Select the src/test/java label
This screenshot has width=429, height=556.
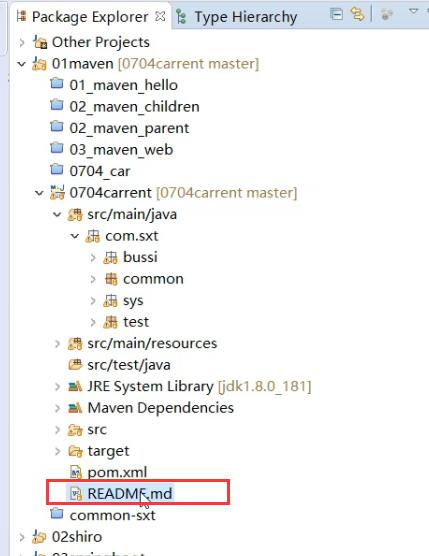pyautogui.click(x=129, y=365)
